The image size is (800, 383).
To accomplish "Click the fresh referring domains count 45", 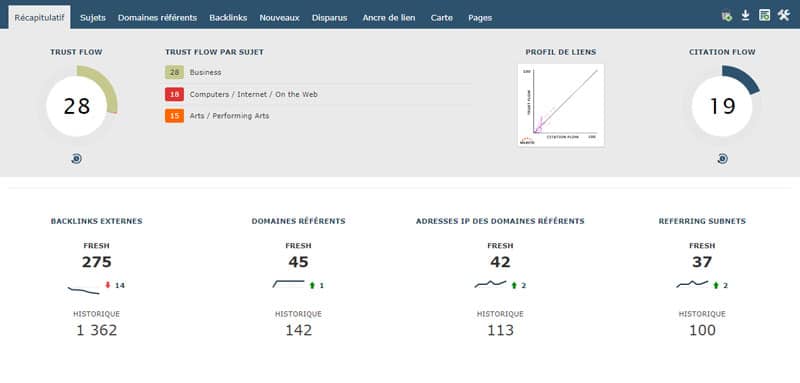I will coord(298,262).
